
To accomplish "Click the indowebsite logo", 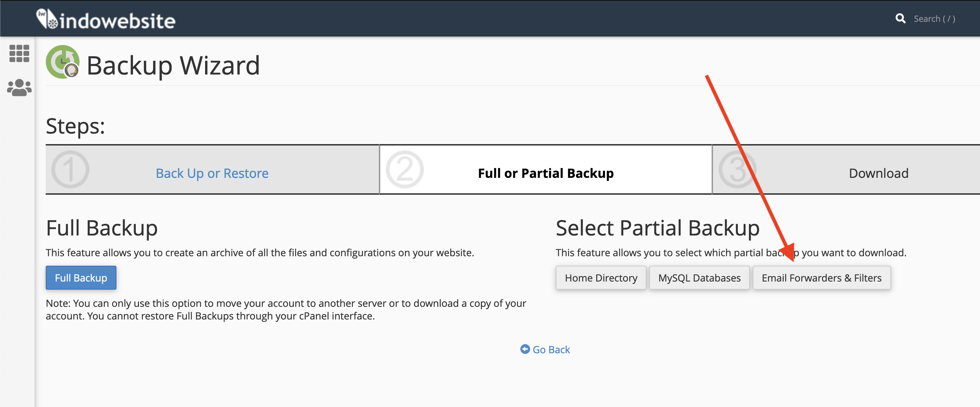I will tap(106, 19).
